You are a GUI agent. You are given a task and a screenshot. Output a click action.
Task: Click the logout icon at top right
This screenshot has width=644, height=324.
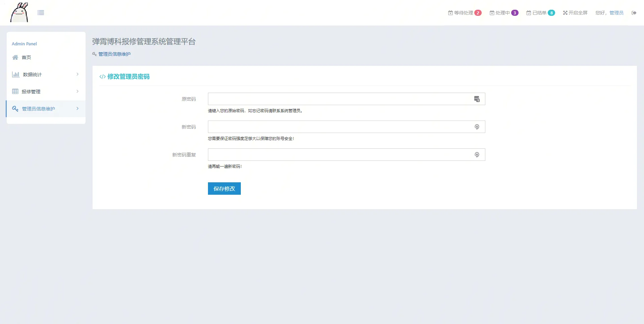tap(634, 13)
